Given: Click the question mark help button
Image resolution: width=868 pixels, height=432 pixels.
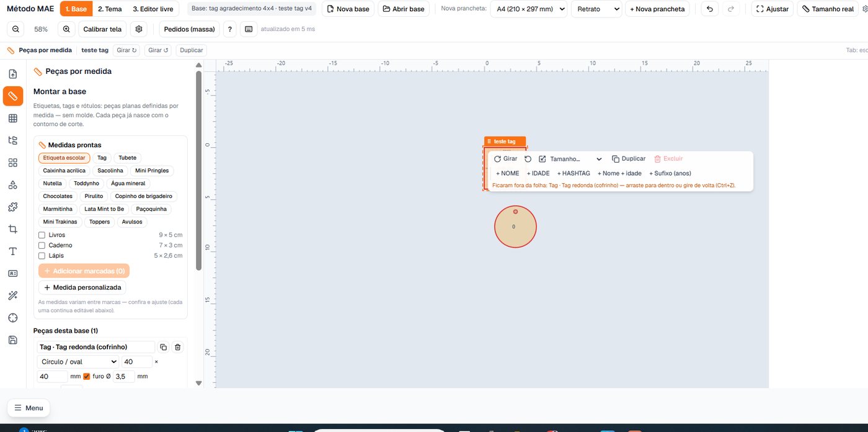Looking at the screenshot, I should (x=230, y=29).
